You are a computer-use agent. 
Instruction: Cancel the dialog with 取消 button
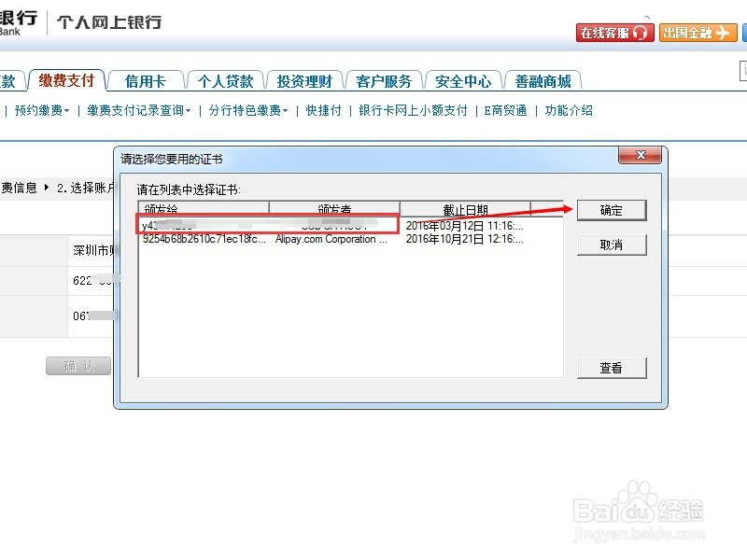coord(612,245)
